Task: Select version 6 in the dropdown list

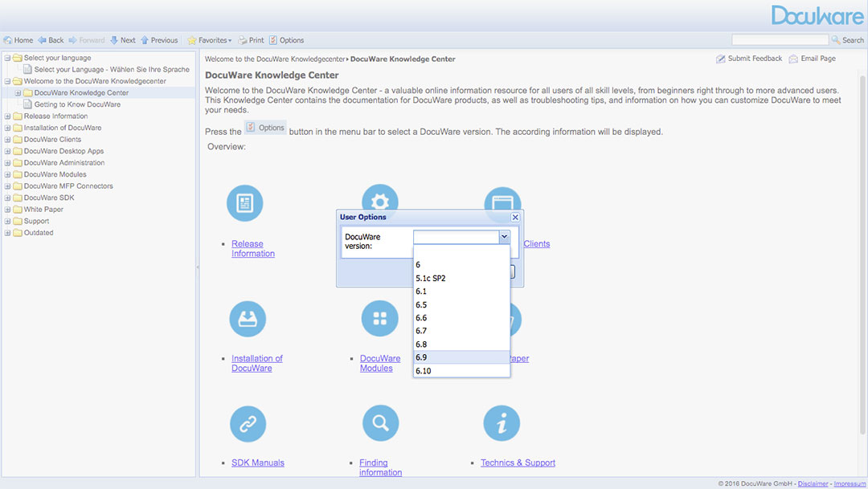Action: 461,264
